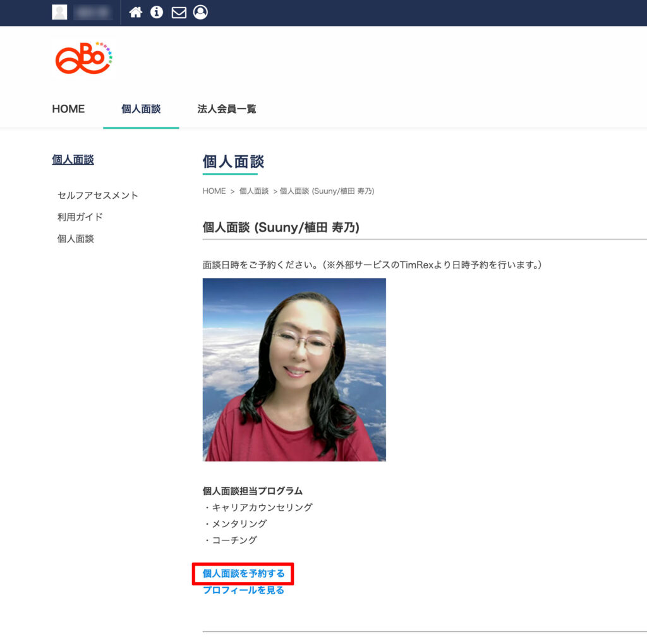Image resolution: width=647 pixels, height=644 pixels.
Task: Click the red site logo
Action: point(83,58)
